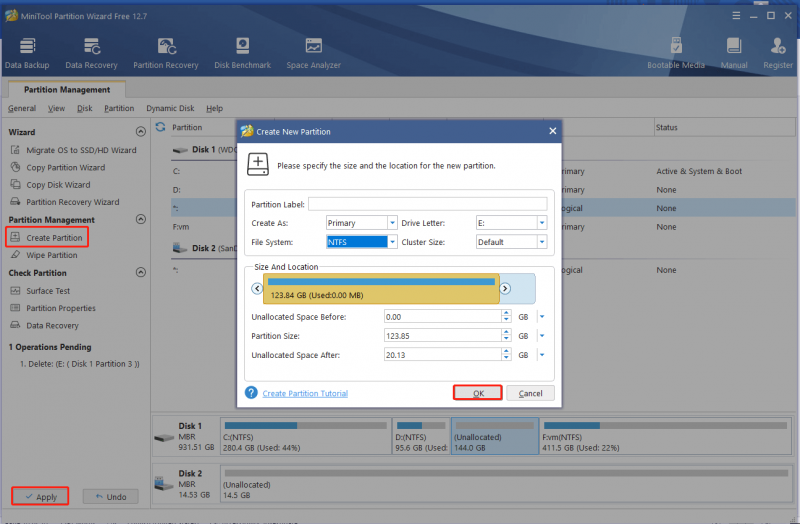Open the Partition Recovery tool
The image size is (800, 524).
[166, 53]
